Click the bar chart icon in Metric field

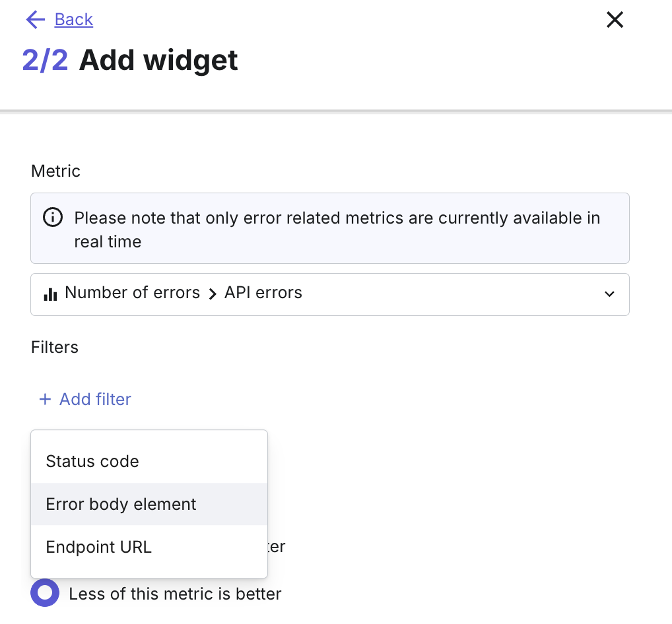click(x=50, y=294)
